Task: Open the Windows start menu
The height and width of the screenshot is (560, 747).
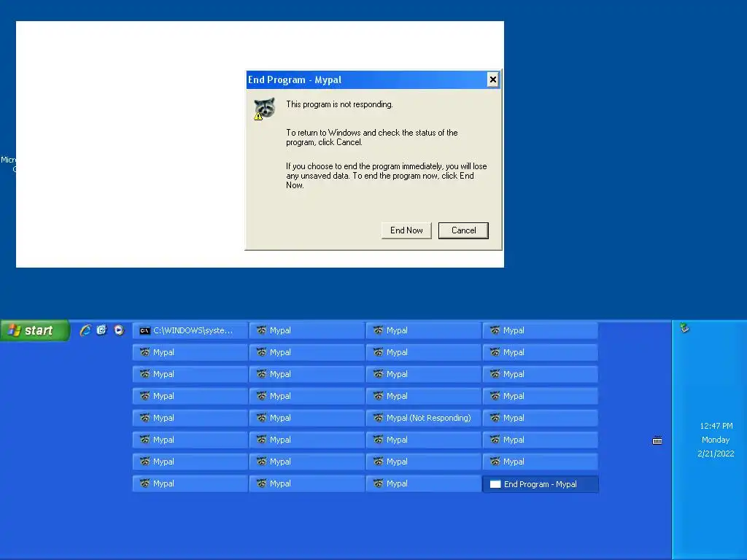Action: (x=35, y=330)
